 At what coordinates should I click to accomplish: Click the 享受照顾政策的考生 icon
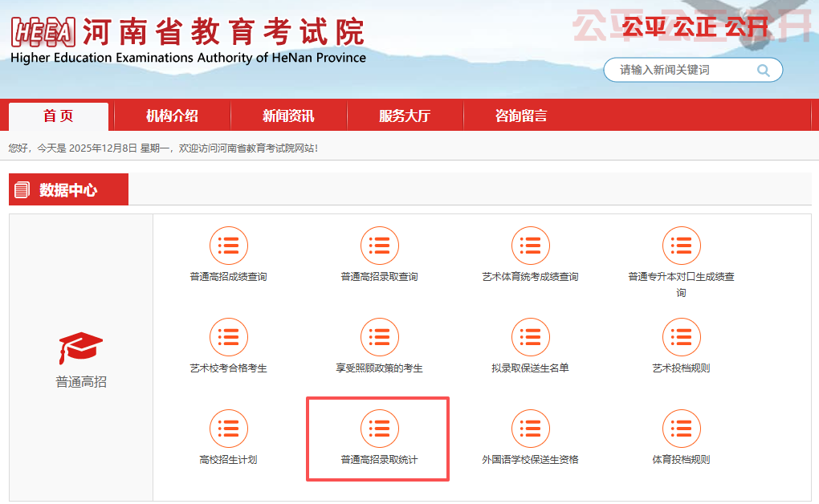(380, 337)
